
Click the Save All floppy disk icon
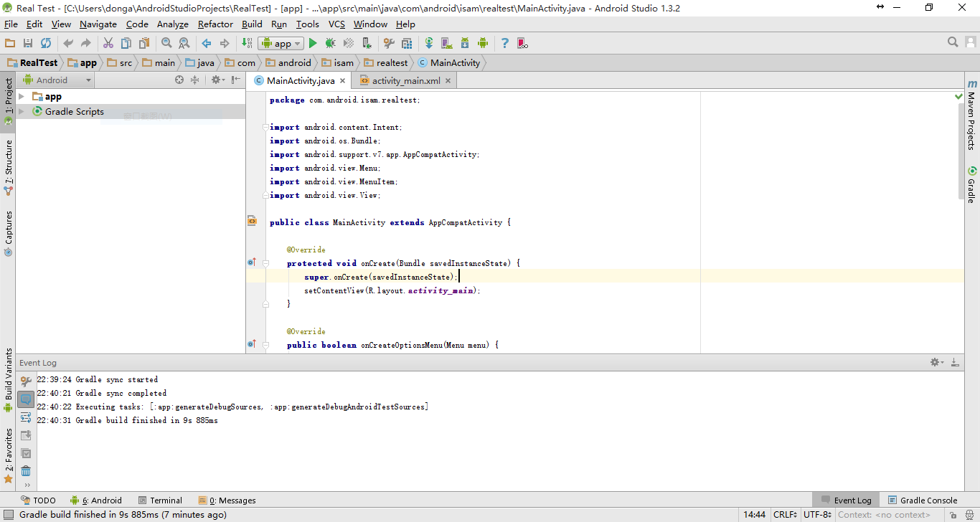point(28,44)
